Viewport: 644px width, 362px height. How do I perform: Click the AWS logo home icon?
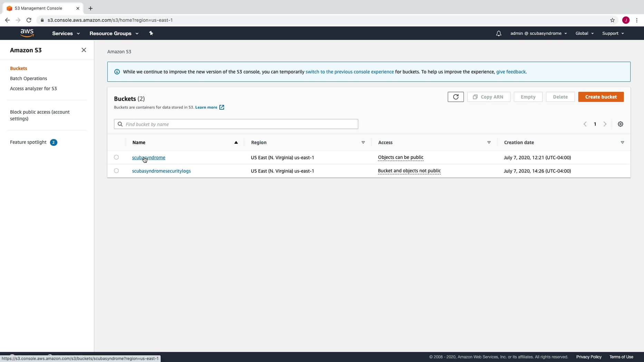(27, 33)
